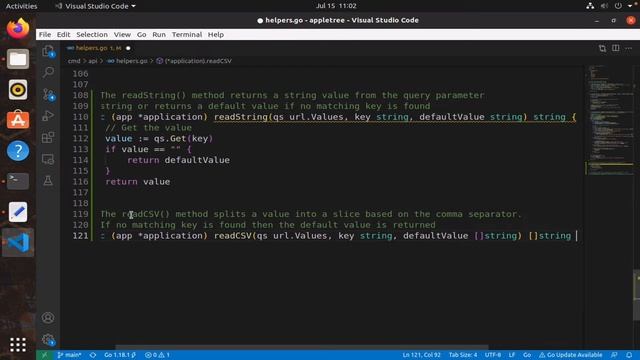
Task: Click the Go Update Available notice
Action: point(570,355)
